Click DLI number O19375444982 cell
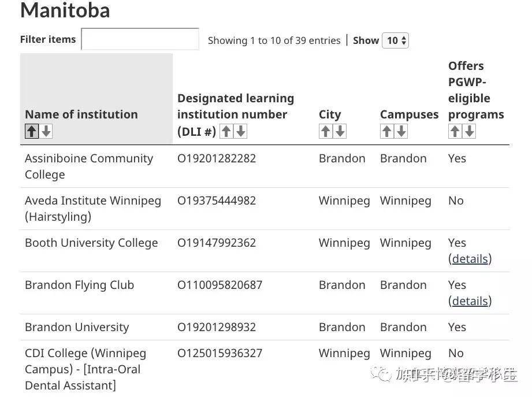This screenshot has height=397, width=532. click(217, 201)
